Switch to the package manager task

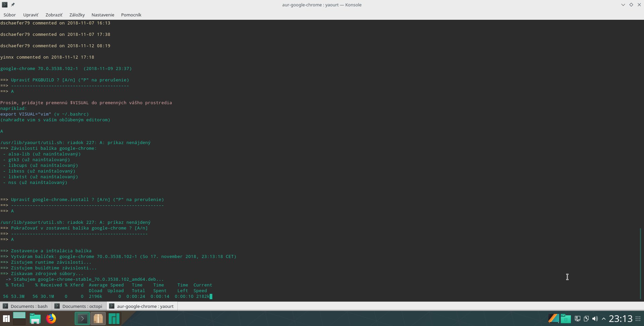[98, 319]
